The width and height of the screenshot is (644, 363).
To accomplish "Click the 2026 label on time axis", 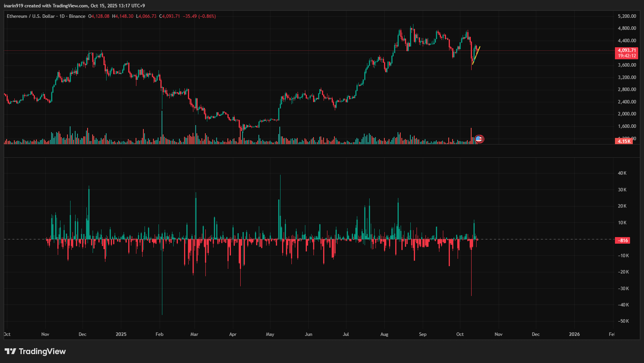I will click(574, 334).
